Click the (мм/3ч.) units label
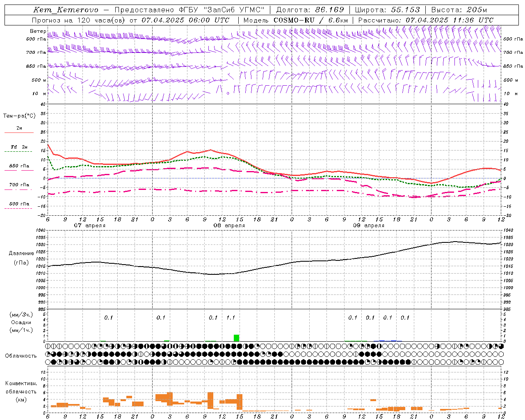525x420 pixels. click(x=21, y=315)
